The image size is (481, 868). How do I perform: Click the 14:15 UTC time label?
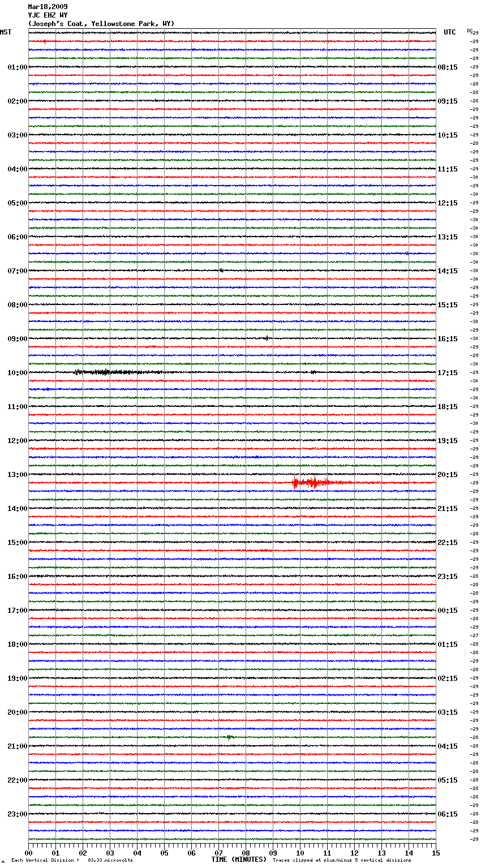448,271
